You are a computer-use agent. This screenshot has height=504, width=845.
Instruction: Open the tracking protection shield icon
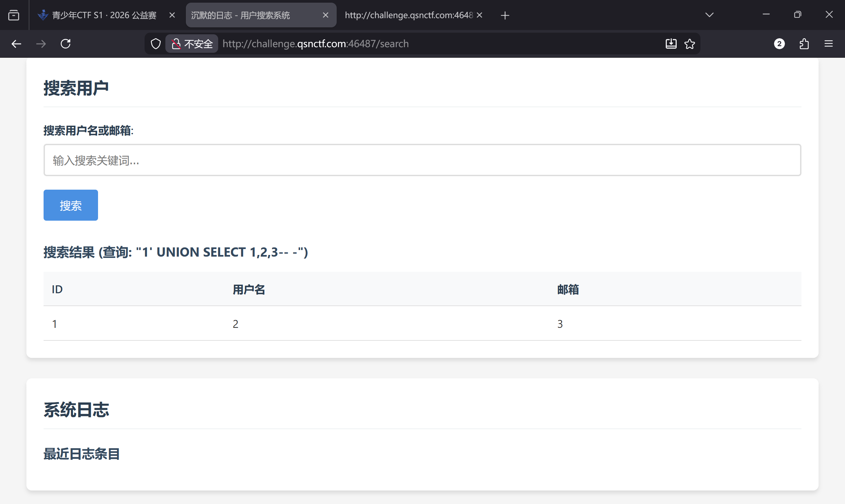coord(155,44)
